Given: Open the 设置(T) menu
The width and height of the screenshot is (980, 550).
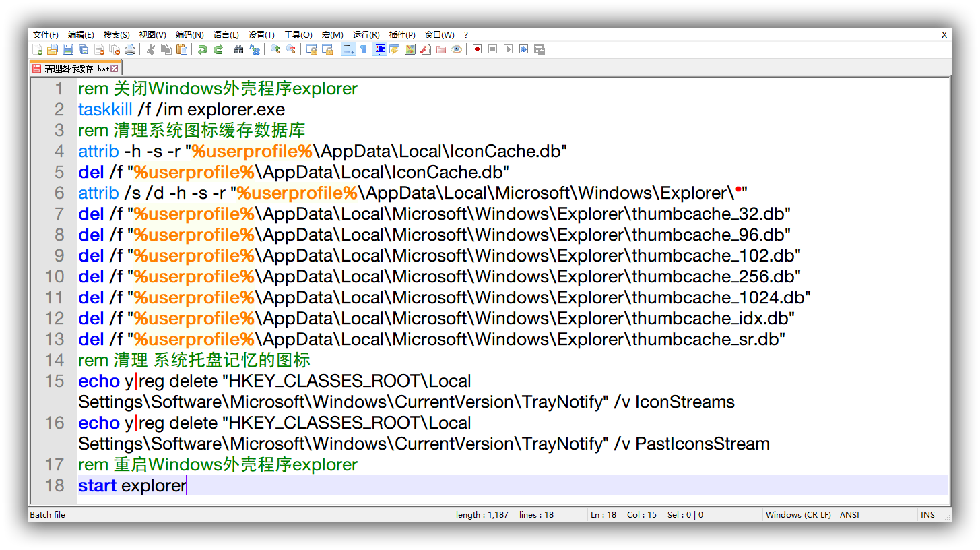Looking at the screenshot, I should coord(261,34).
